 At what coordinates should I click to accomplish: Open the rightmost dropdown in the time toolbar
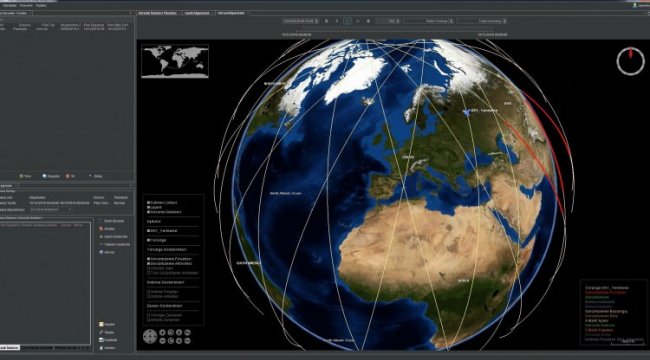point(481,21)
